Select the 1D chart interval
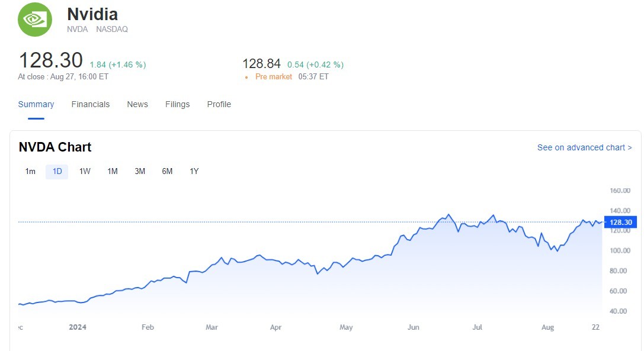This screenshot has height=351, width=644. click(57, 172)
